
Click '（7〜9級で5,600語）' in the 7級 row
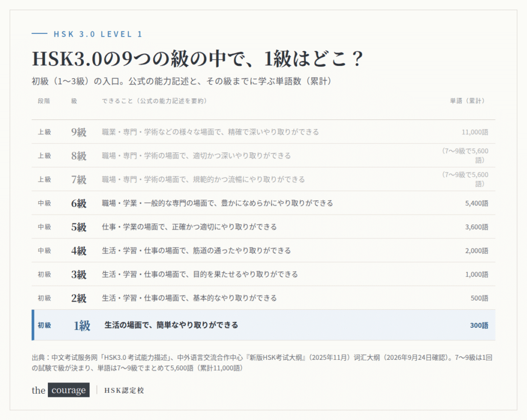click(465, 180)
